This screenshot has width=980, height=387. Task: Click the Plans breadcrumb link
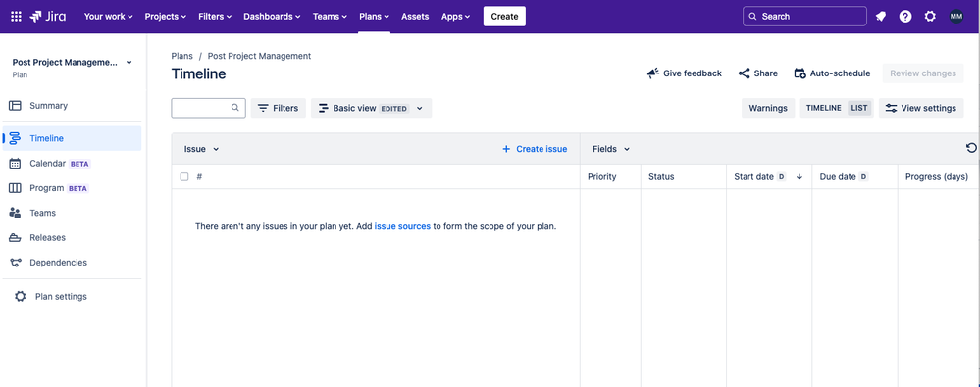[x=181, y=56]
